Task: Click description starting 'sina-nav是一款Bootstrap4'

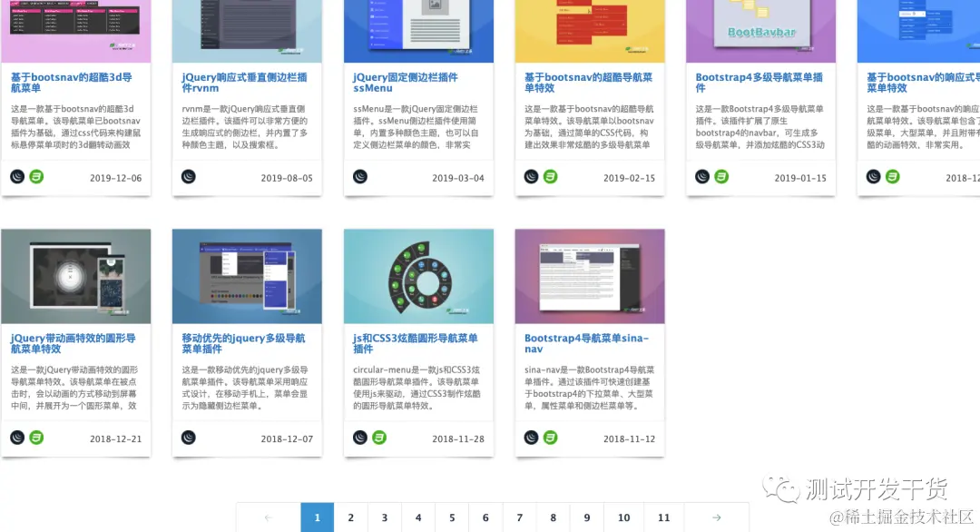Action: tap(590, 388)
